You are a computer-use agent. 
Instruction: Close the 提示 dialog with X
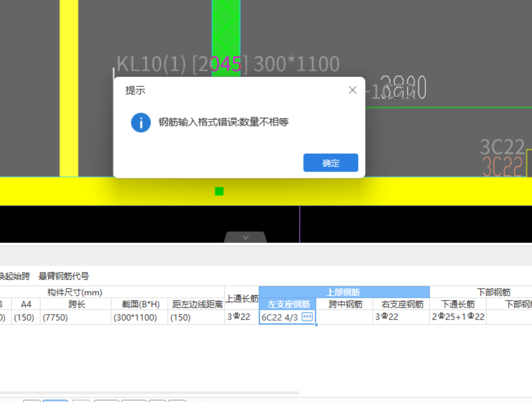pyautogui.click(x=352, y=90)
